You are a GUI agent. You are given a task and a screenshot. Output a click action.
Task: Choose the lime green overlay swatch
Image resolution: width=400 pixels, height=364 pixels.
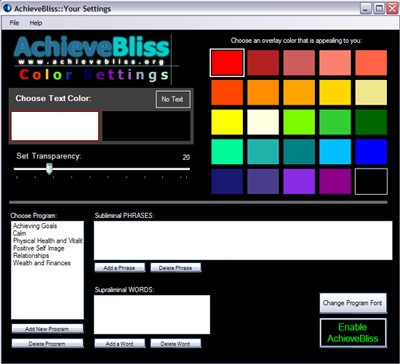click(x=335, y=122)
